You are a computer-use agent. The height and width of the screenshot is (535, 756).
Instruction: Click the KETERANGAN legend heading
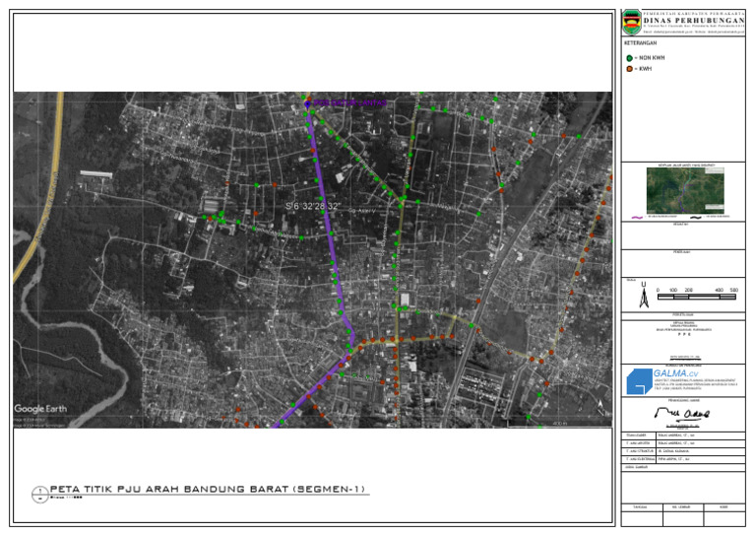(x=641, y=43)
